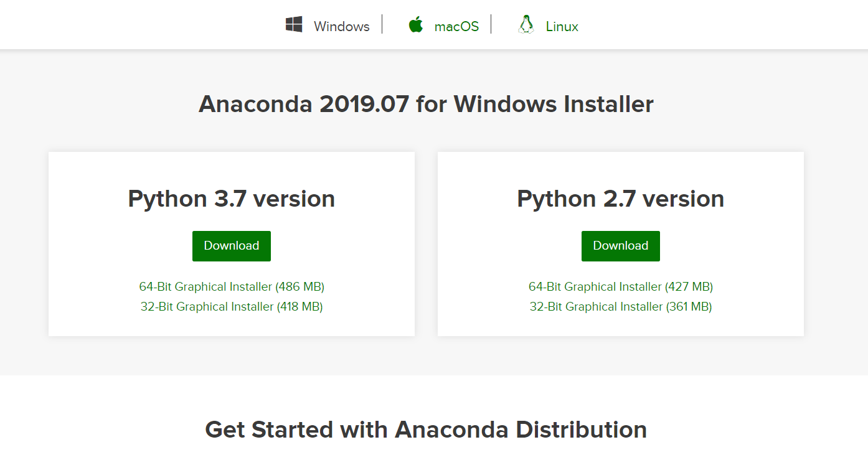Image resolution: width=868 pixels, height=465 pixels.
Task: Open 32-Bit Graphical Installer (361 MB) link
Action: tap(621, 307)
